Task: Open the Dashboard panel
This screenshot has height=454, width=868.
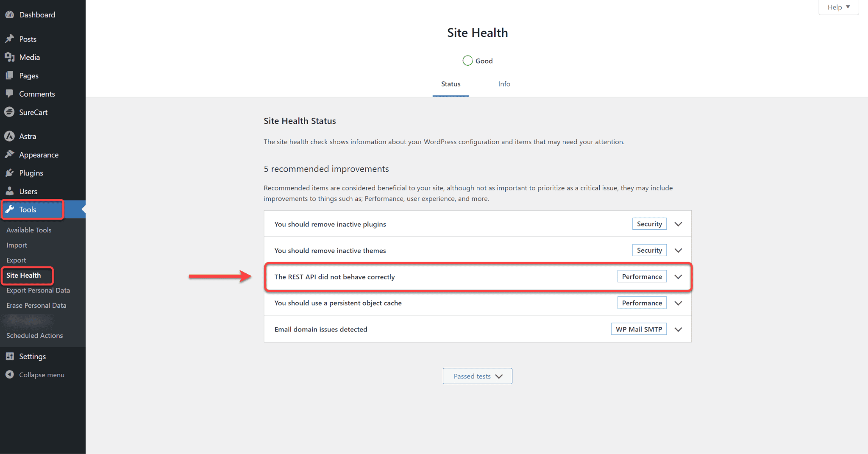Action: click(x=37, y=14)
